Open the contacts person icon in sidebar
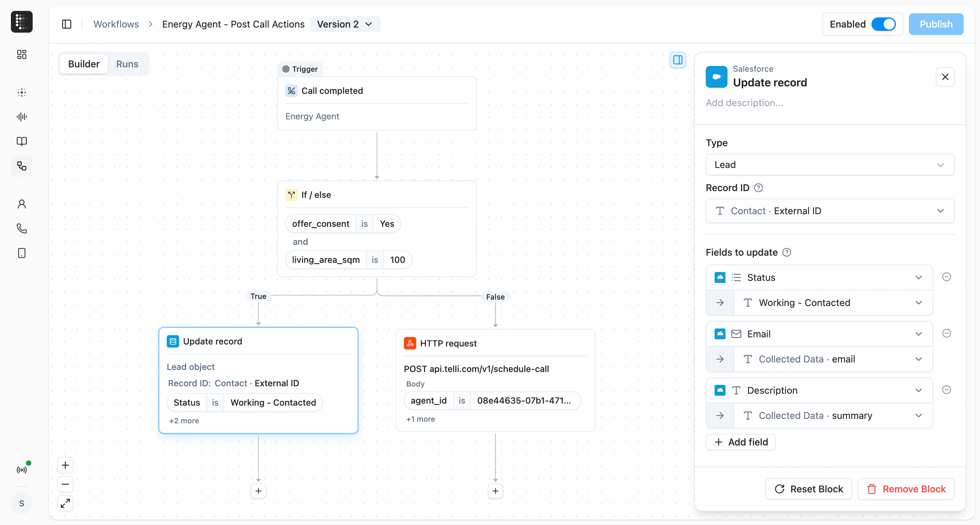 click(x=22, y=204)
